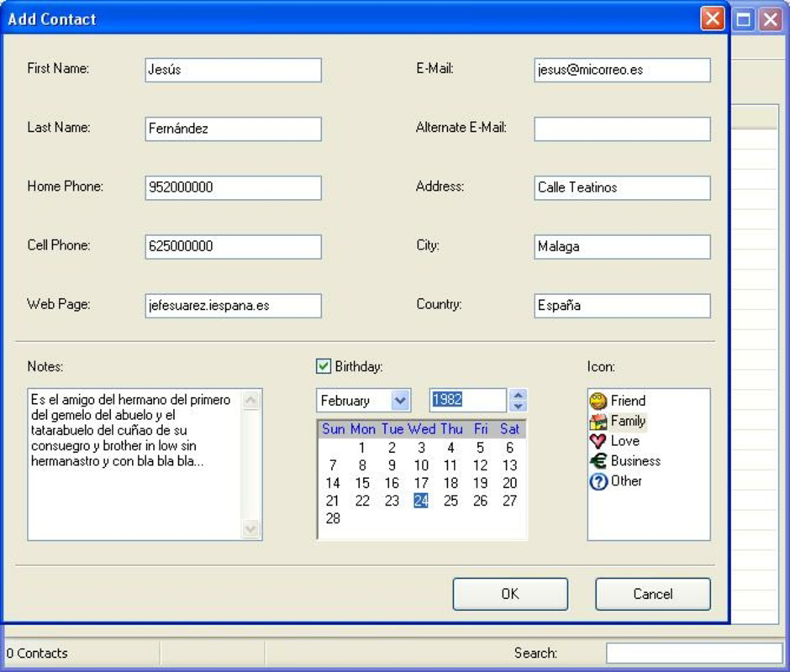Select day 3 in the calendar

(421, 448)
